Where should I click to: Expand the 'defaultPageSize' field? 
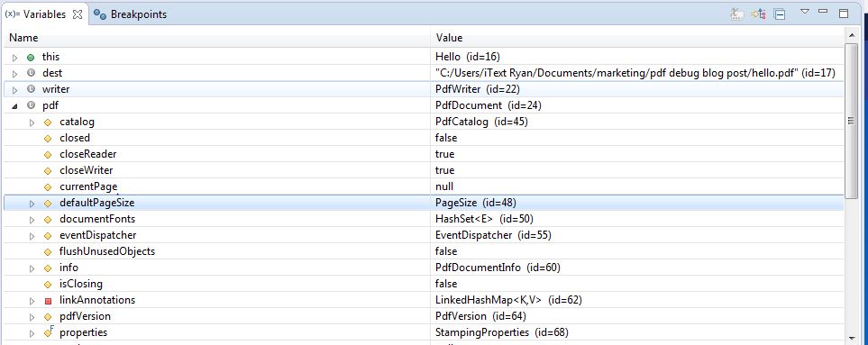pos(32,204)
